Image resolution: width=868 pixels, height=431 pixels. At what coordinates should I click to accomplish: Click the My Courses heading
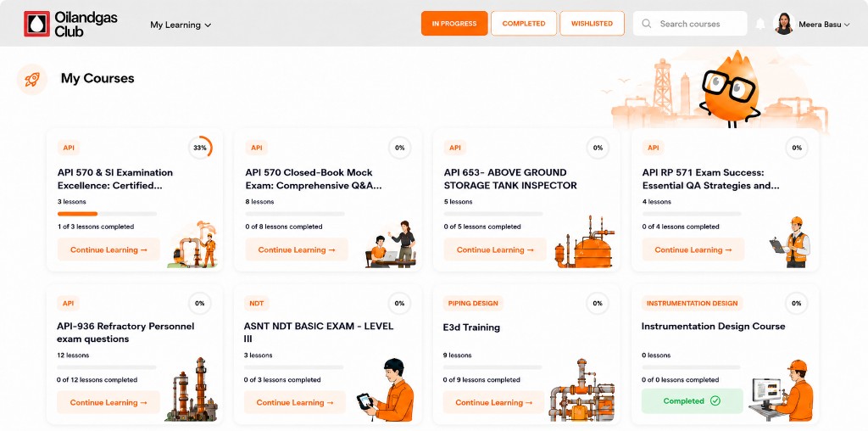(97, 79)
